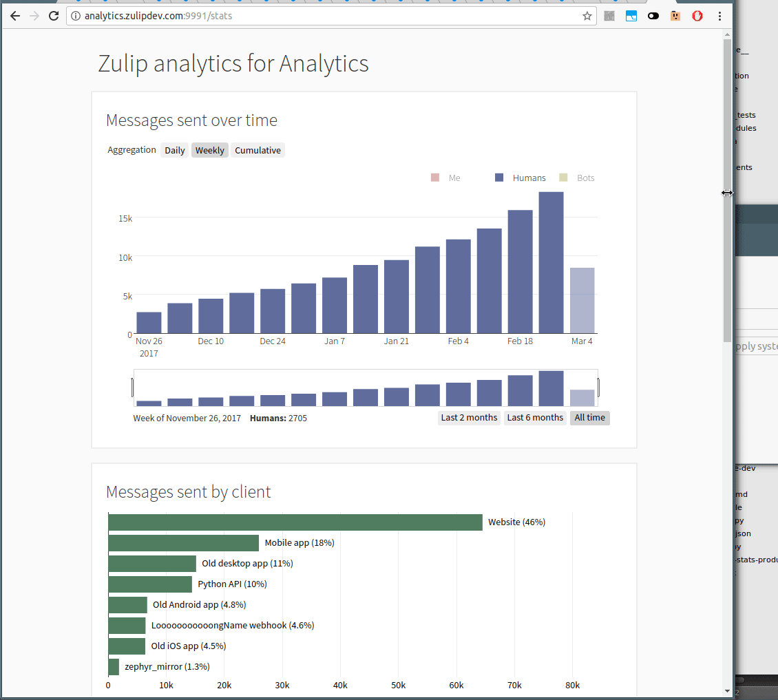
Task: Click the Humans: 2705 value
Action: point(278,418)
